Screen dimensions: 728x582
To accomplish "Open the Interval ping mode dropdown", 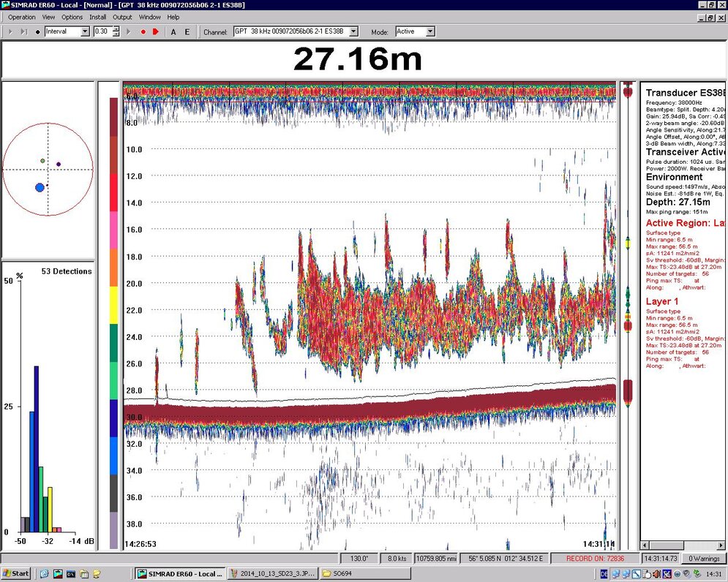I will (x=85, y=31).
